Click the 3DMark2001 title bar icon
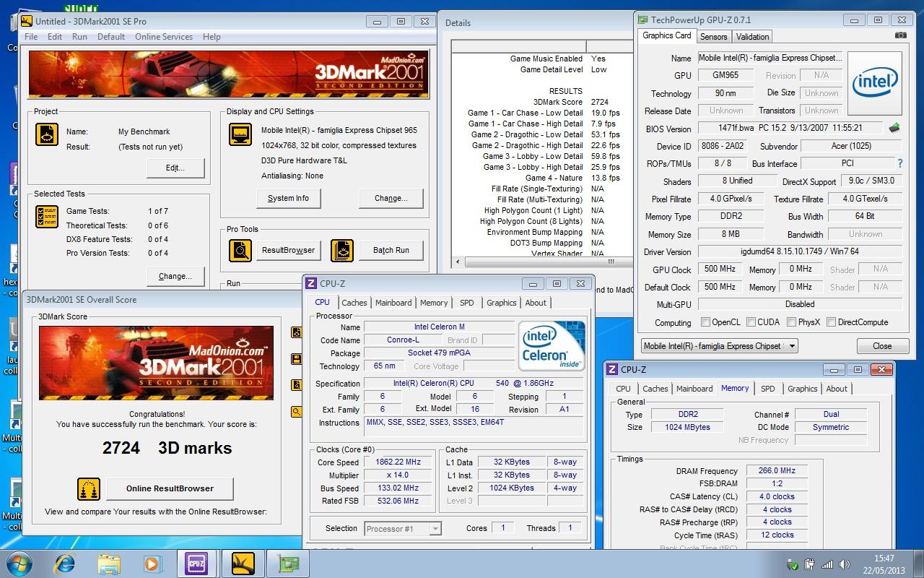Image resolution: width=924 pixels, height=578 pixels. coord(27,21)
